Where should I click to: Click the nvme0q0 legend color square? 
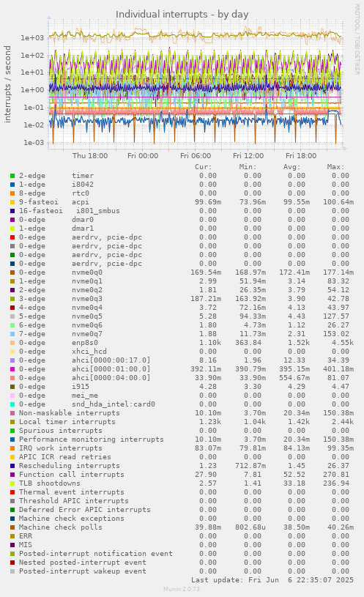point(12,272)
